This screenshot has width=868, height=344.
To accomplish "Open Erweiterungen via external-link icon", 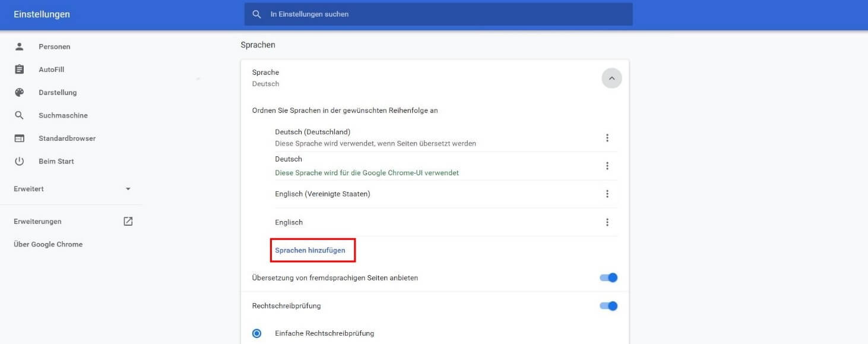I will tap(128, 221).
